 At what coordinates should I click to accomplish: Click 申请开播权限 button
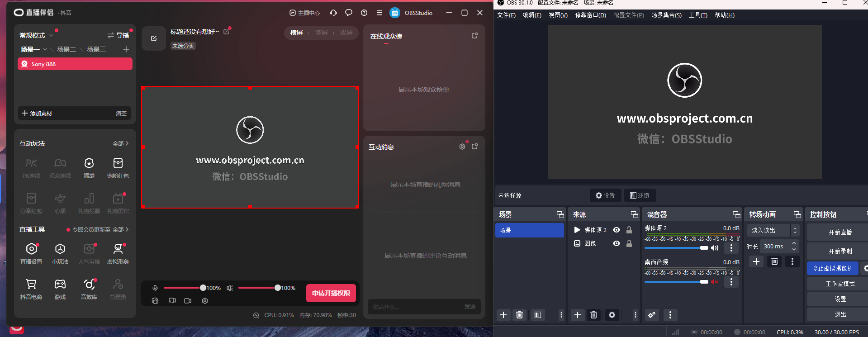click(331, 293)
